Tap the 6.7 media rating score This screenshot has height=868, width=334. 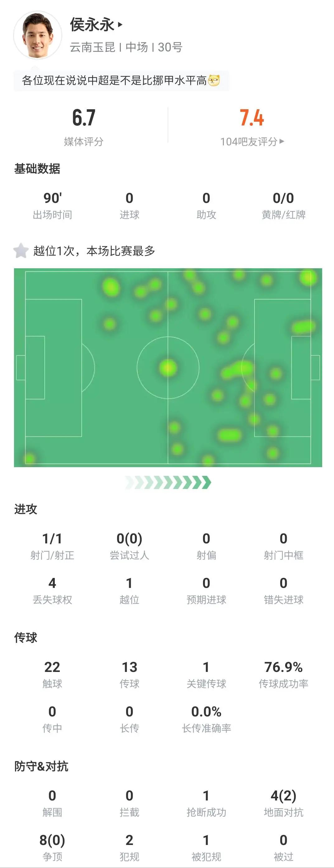[84, 118]
